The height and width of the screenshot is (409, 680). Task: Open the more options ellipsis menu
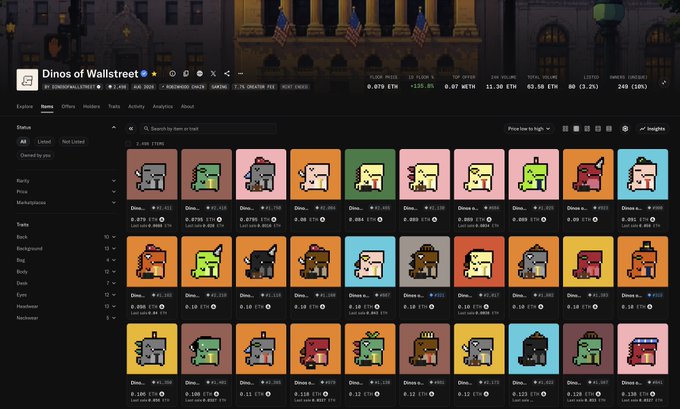[x=240, y=74]
